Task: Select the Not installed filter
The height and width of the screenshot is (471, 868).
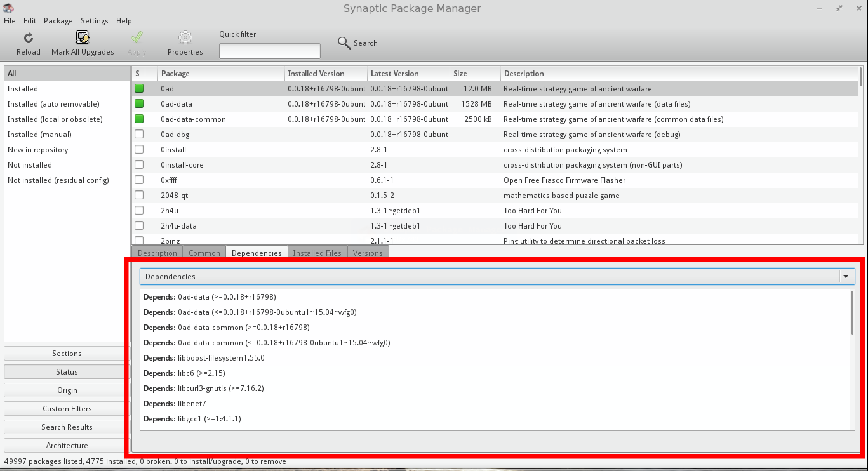Action: coord(67,165)
